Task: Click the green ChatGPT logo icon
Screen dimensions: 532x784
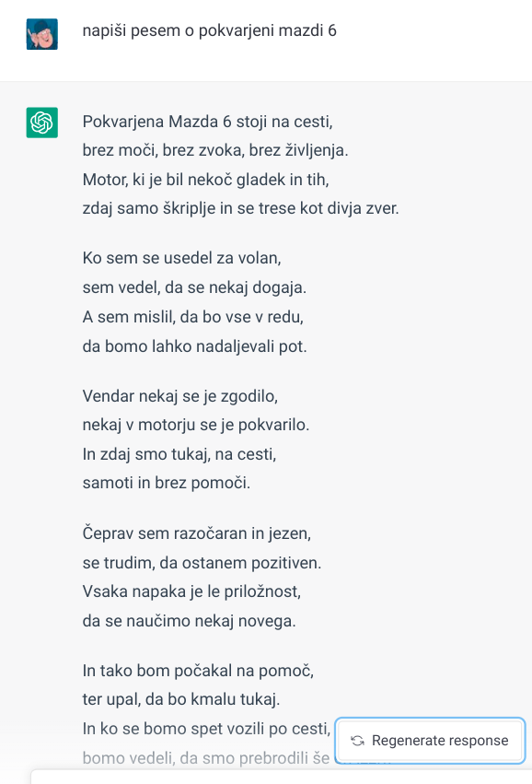Action: [x=42, y=123]
